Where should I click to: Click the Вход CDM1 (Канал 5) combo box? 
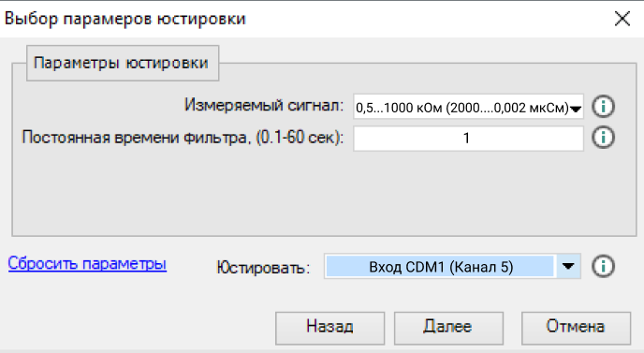coord(452,266)
